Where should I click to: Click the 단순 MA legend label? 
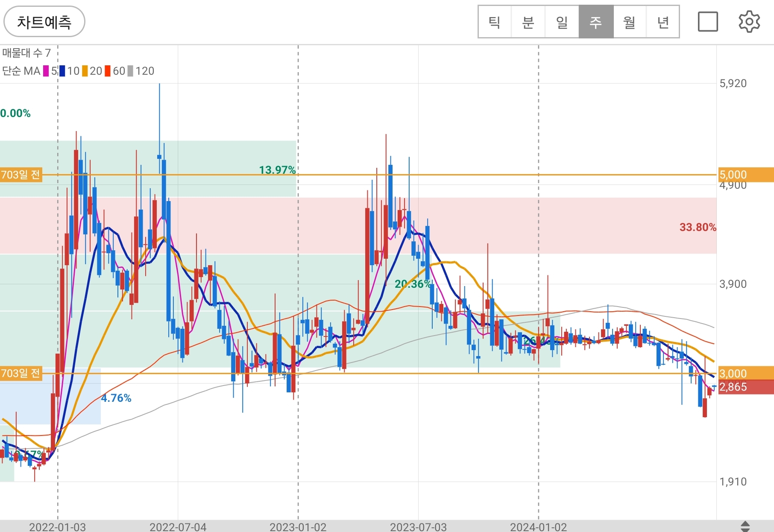(x=21, y=71)
